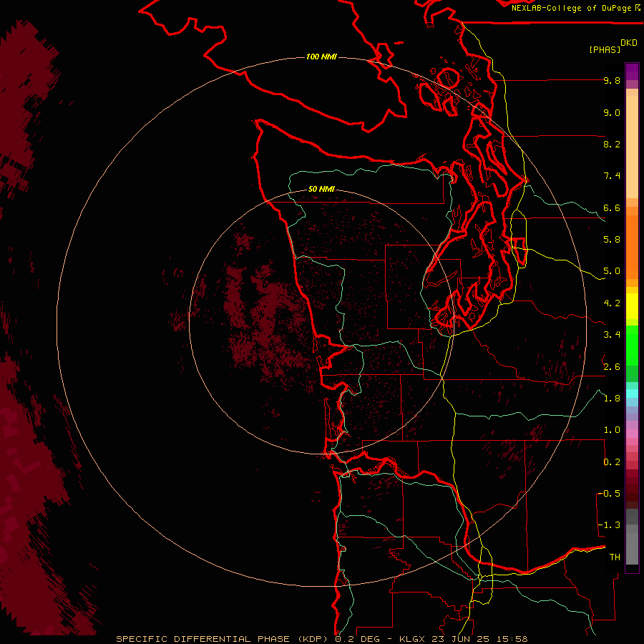644x644 pixels.
Task: Click the 8.2 value on color scale
Action: [x=612, y=144]
